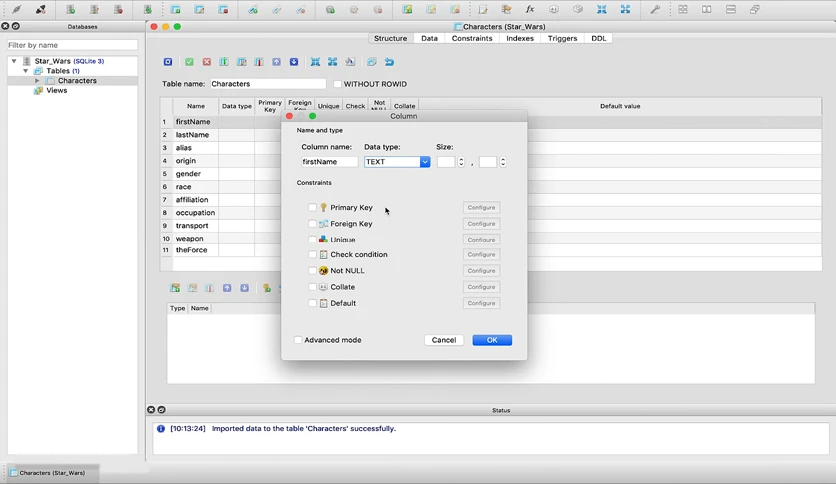Open the Constraints tab

pyautogui.click(x=472, y=38)
